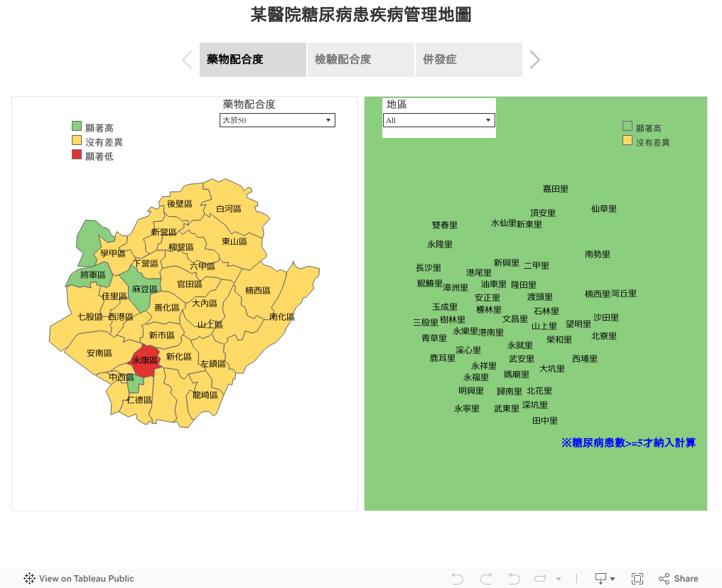Click the redo arrow in toolbar
This screenshot has height=588, width=722.
click(x=486, y=578)
